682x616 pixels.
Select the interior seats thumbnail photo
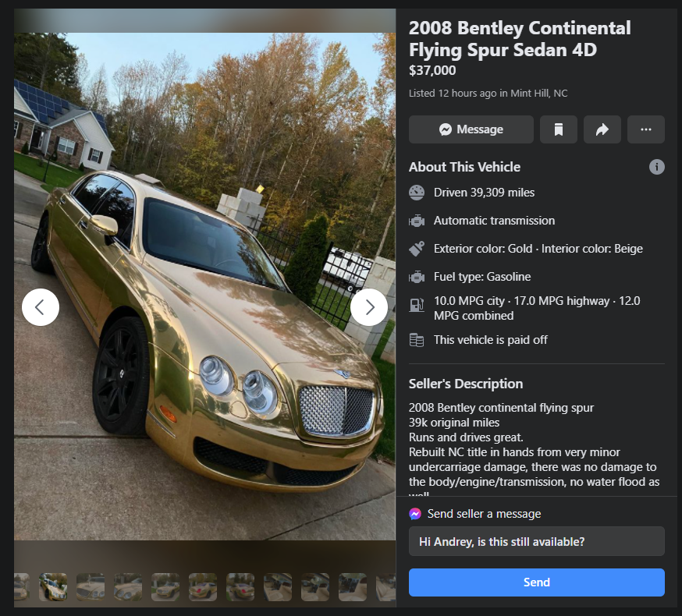click(278, 587)
